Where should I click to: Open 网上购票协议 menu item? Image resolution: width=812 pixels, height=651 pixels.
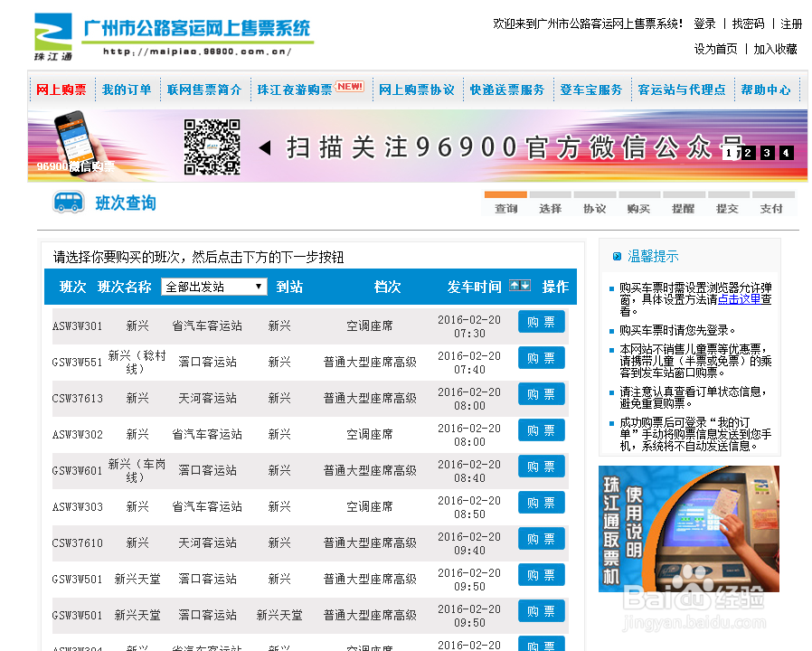(417, 90)
